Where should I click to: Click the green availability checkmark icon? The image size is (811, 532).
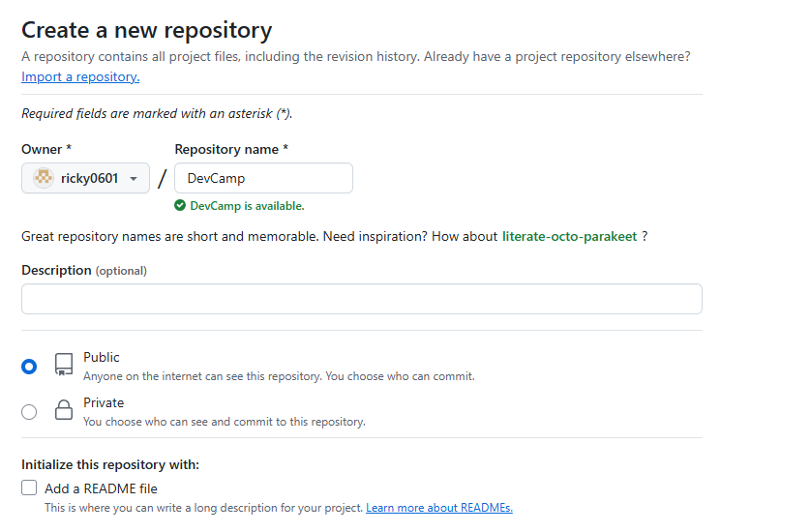(180, 205)
